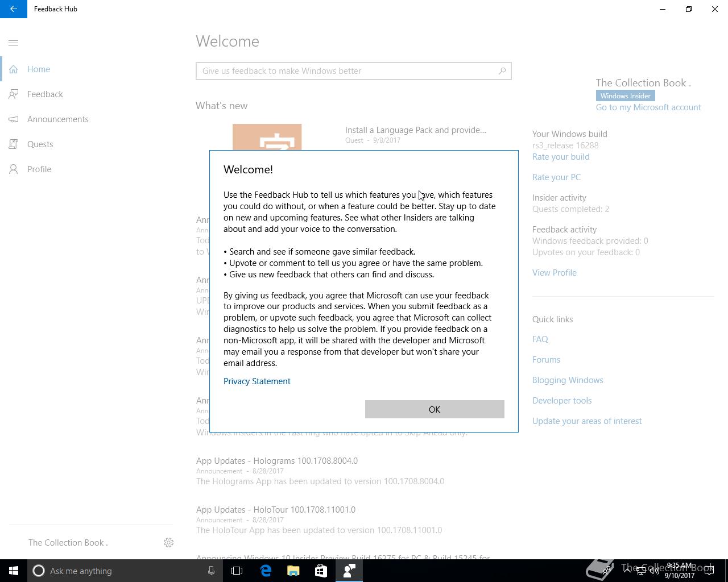Screen dimensions: 728x582
Task: Open the FAQ quick link
Action: point(540,339)
